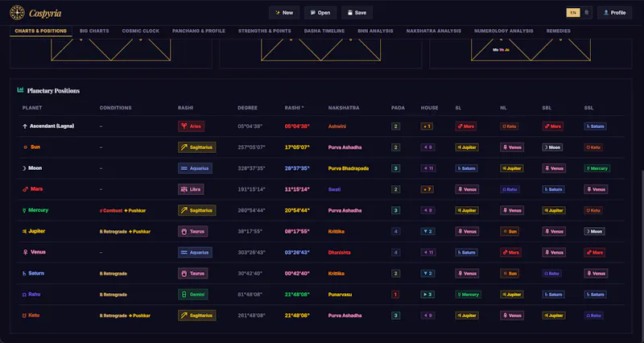Screen dimensions: 644x343
Task: Switch to the alternate language beside EN
Action: coord(586,13)
